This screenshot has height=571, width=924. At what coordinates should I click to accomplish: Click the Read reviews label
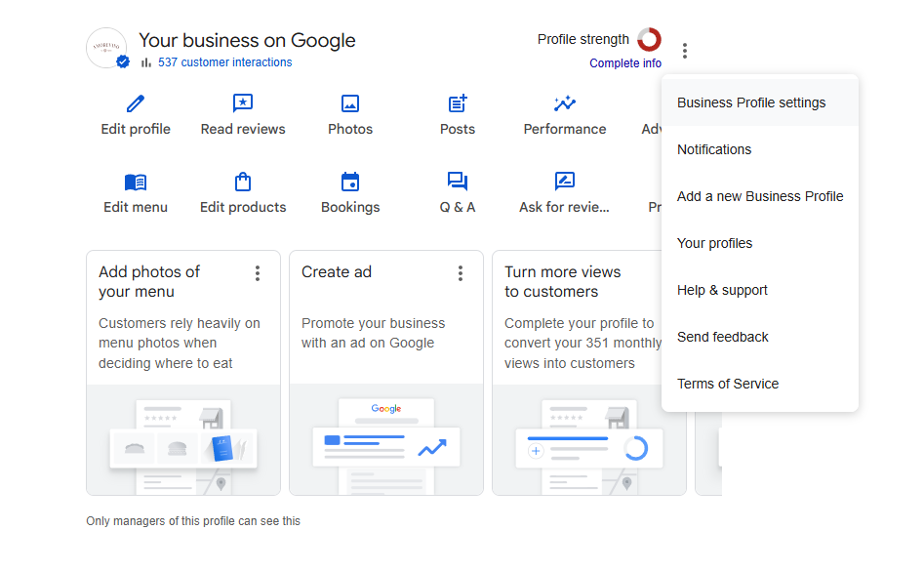coord(243,129)
